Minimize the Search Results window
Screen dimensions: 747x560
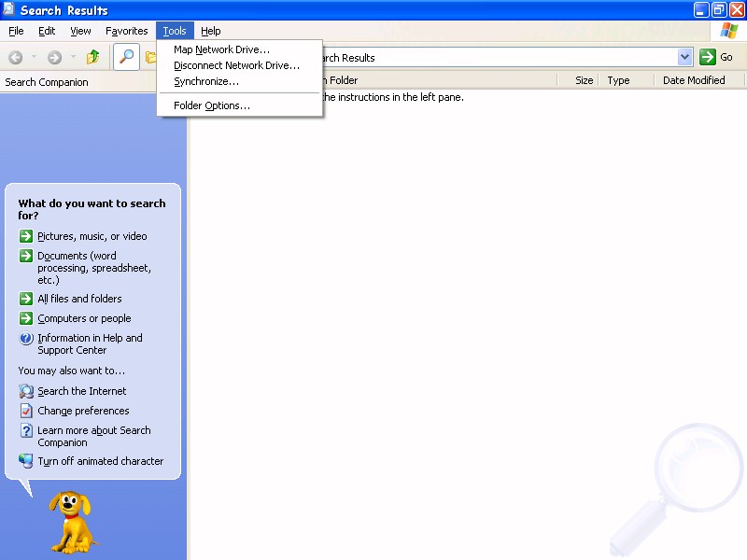click(x=700, y=10)
